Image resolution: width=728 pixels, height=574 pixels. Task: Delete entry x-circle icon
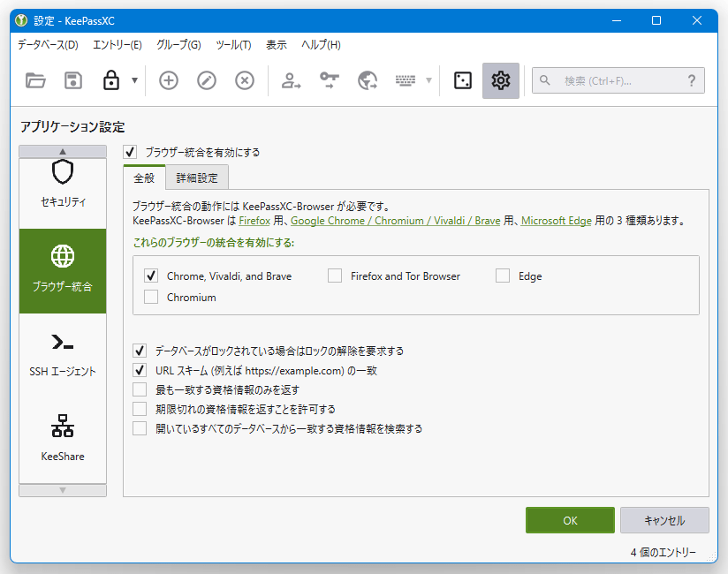click(245, 80)
